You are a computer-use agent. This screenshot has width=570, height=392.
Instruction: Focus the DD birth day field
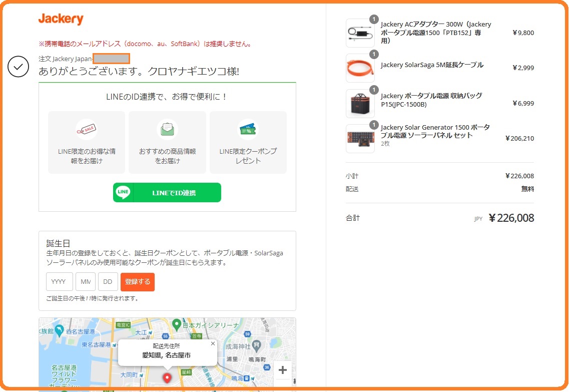coord(108,282)
